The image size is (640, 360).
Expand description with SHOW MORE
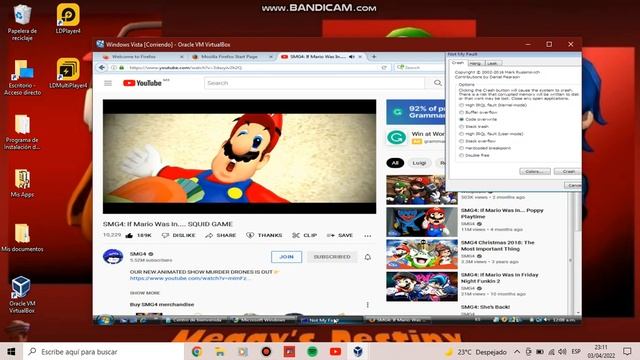pyautogui.click(x=145, y=293)
